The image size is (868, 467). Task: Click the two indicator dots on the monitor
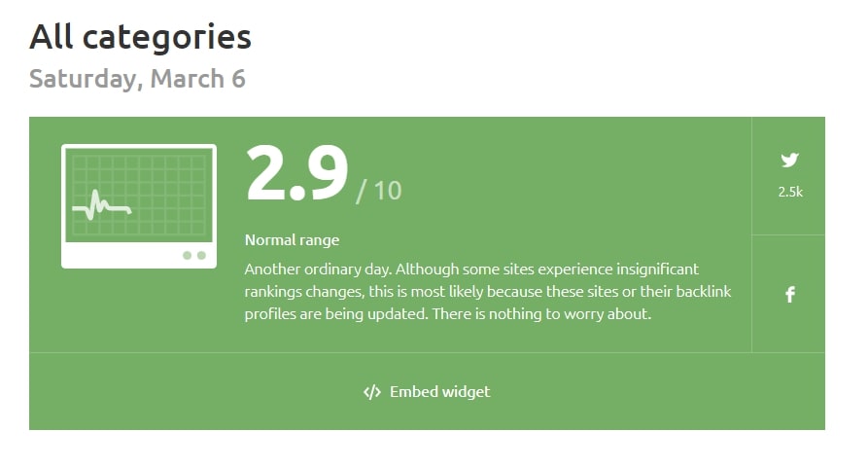(x=194, y=255)
